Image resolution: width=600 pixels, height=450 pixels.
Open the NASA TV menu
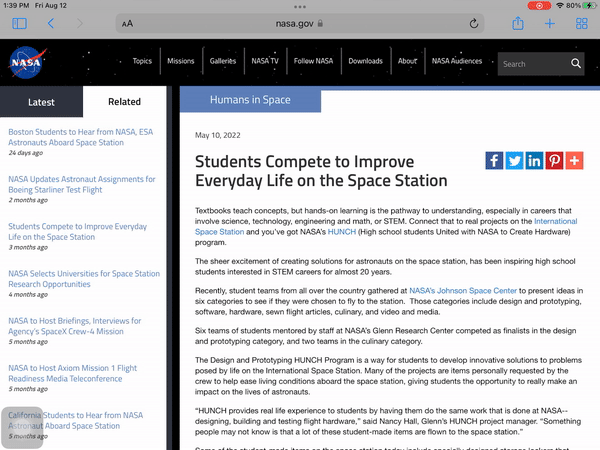(x=265, y=61)
